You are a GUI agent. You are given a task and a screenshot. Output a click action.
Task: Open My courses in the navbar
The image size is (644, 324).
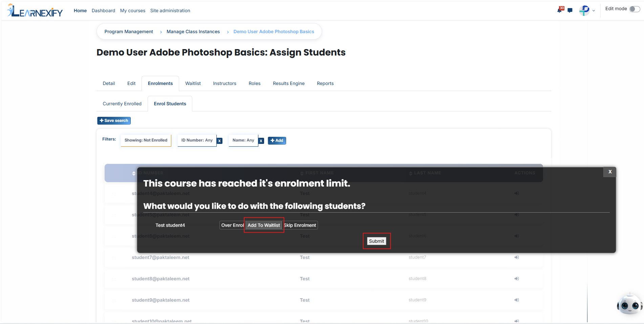click(x=133, y=10)
